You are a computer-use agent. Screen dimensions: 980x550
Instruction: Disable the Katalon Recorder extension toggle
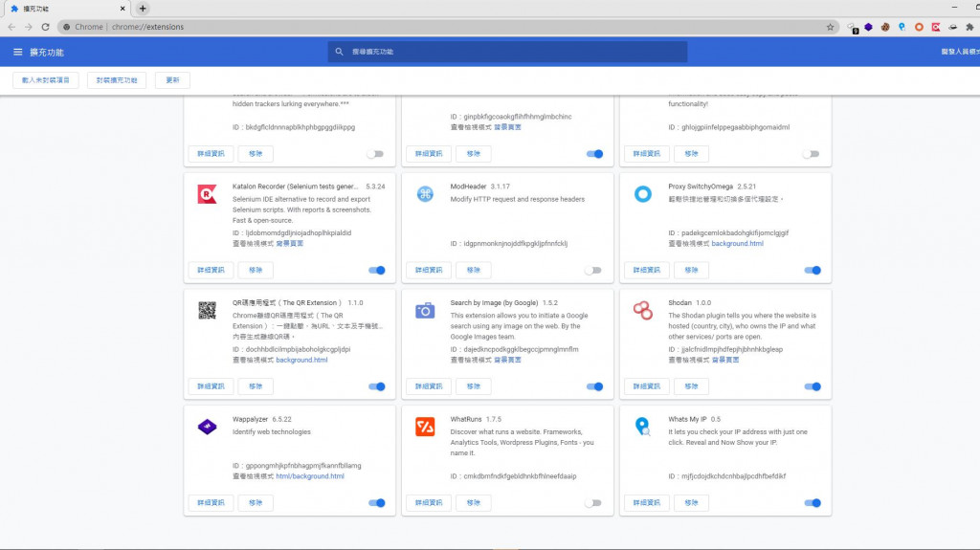377,270
